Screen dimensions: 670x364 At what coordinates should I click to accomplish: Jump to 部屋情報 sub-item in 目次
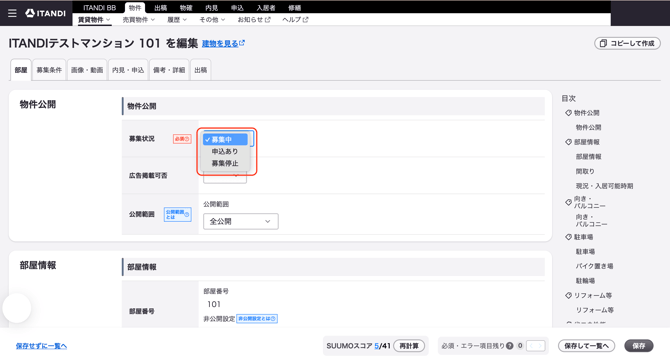coord(588,156)
